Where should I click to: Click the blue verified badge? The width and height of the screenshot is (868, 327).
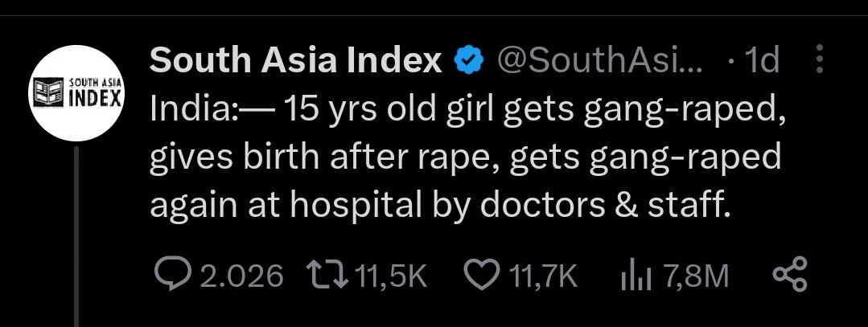(469, 61)
